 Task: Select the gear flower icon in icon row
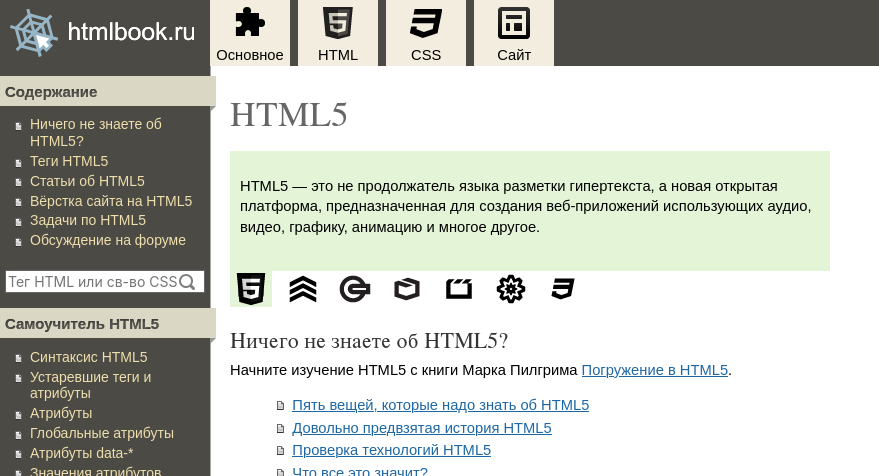click(x=511, y=289)
